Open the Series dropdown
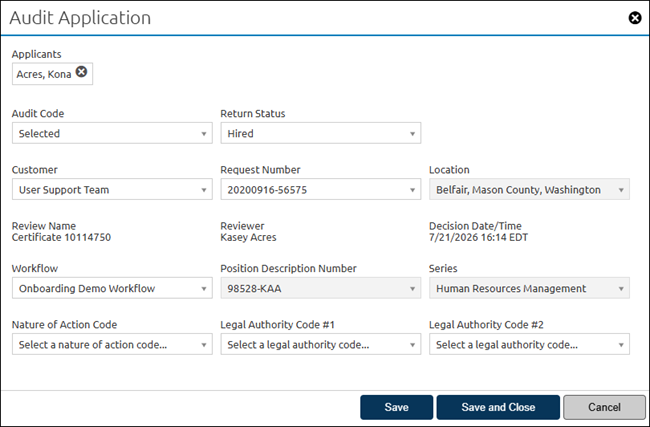Viewport: 650px width, 427px height. click(x=529, y=288)
